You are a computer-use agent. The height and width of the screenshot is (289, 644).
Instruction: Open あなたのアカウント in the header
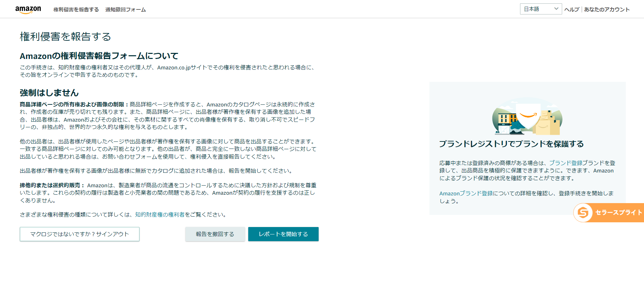click(607, 10)
